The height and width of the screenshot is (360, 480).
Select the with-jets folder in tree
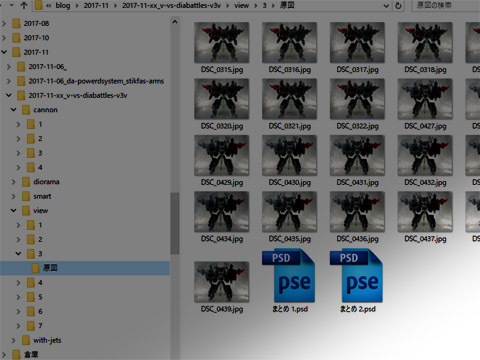point(47,340)
